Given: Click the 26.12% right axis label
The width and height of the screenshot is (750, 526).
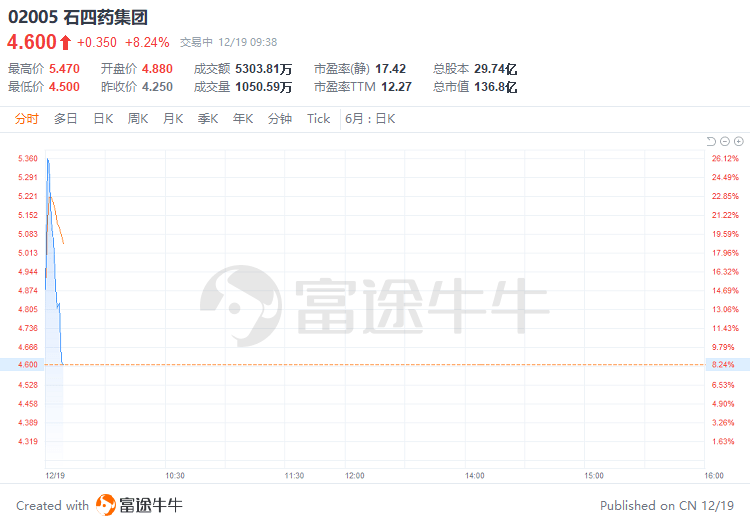Looking at the screenshot, I should pyautogui.click(x=725, y=158).
